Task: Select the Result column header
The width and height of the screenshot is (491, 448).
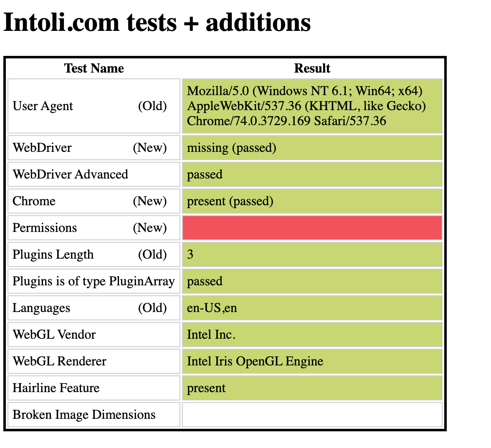Action: point(312,68)
